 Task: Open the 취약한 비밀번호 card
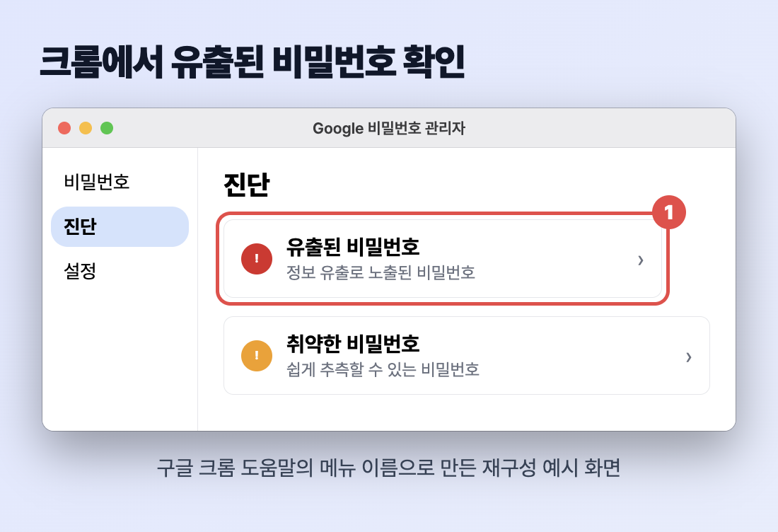click(x=466, y=355)
